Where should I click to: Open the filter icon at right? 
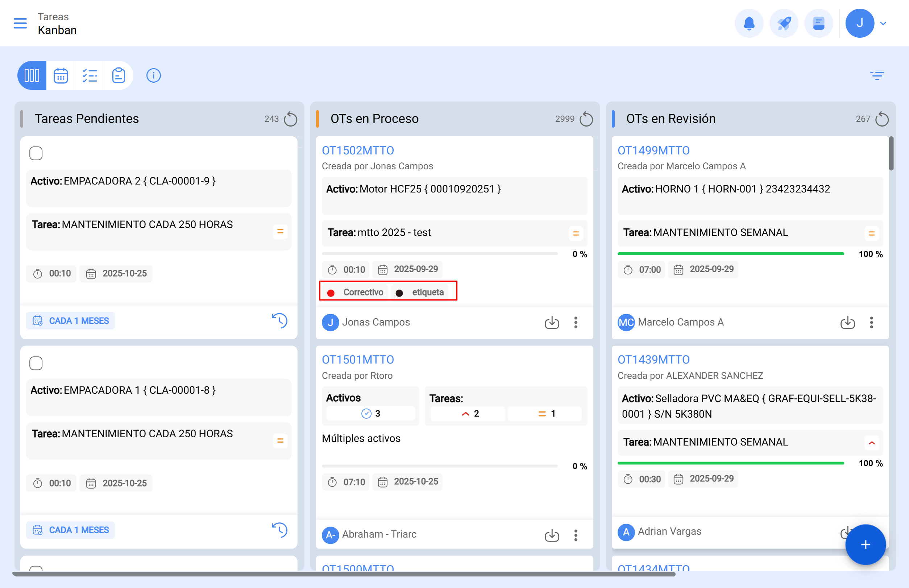877,76
